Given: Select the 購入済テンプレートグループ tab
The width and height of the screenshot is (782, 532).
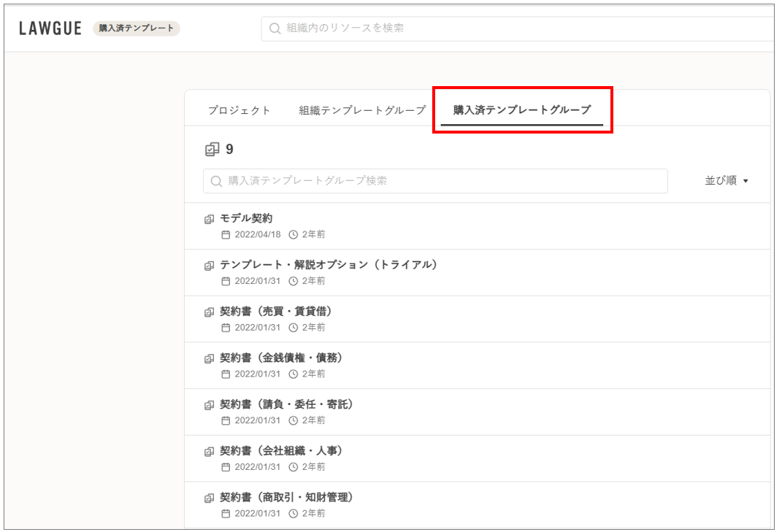Looking at the screenshot, I should click(x=521, y=110).
